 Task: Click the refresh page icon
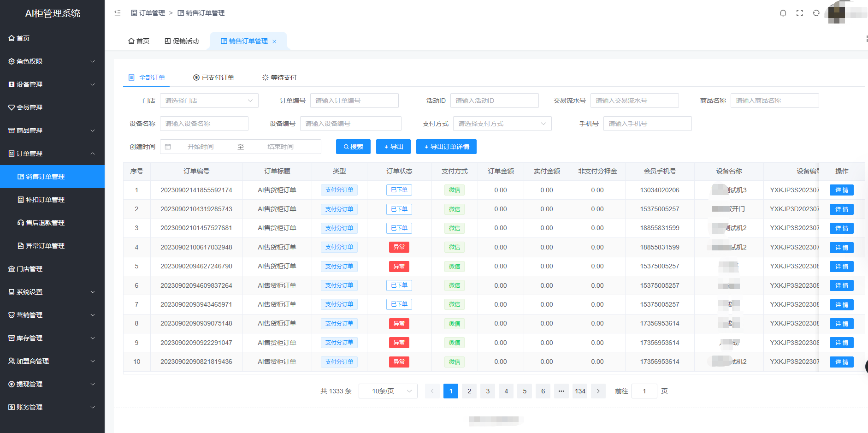pos(816,13)
